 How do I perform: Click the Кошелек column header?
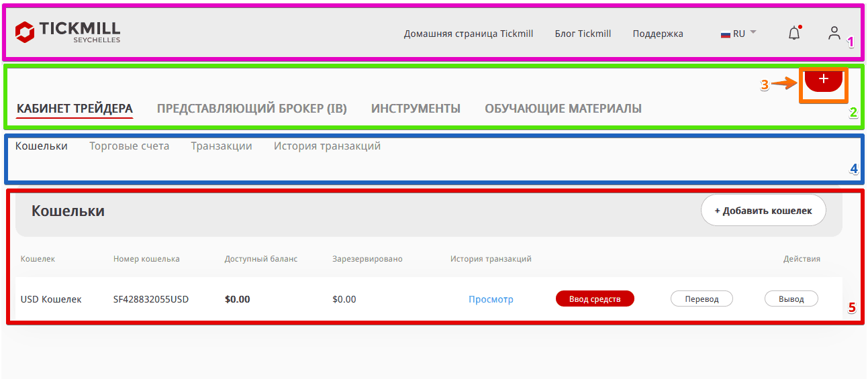tap(38, 259)
